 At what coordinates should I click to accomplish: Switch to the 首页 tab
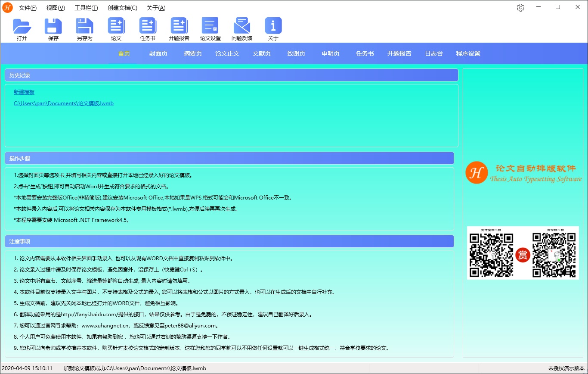click(124, 53)
